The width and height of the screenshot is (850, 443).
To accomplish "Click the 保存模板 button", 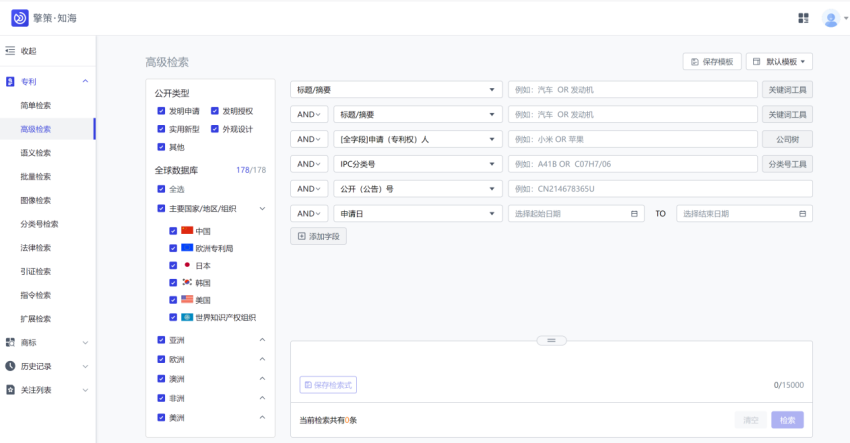I will click(712, 62).
